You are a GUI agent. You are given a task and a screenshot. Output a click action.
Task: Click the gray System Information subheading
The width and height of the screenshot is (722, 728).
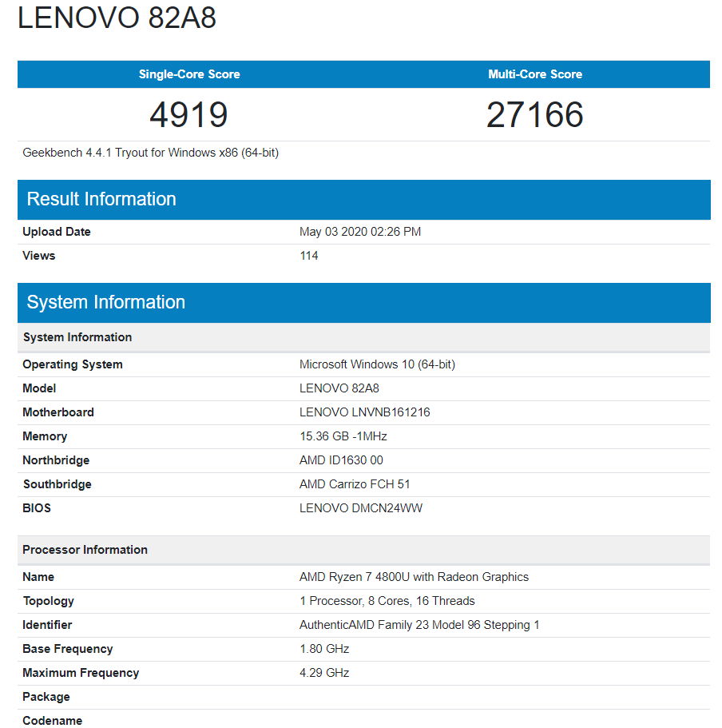click(x=363, y=337)
